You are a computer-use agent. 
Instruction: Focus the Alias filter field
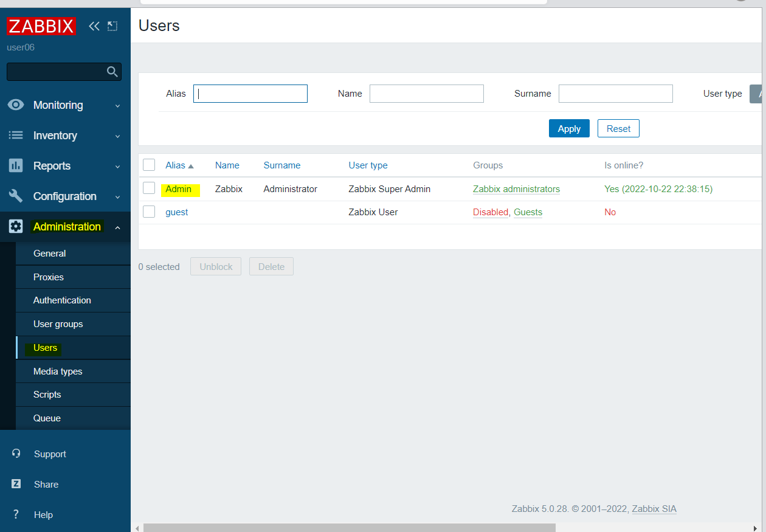250,94
